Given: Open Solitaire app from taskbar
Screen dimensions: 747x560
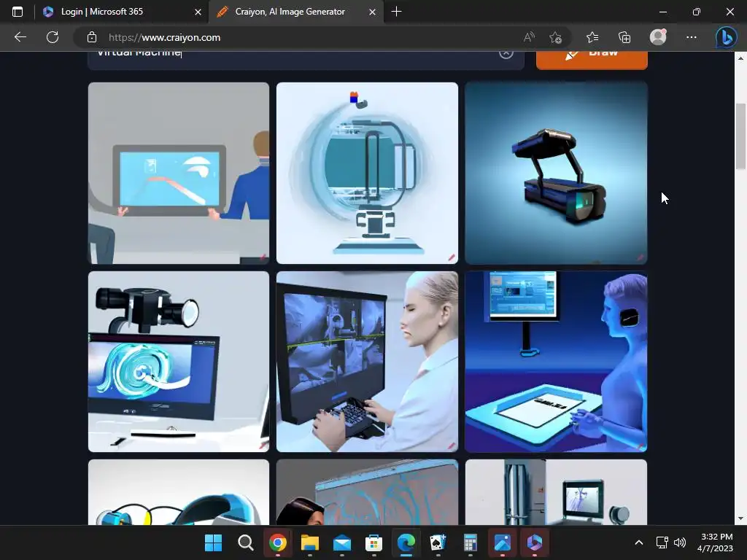Looking at the screenshot, I should [x=438, y=542].
